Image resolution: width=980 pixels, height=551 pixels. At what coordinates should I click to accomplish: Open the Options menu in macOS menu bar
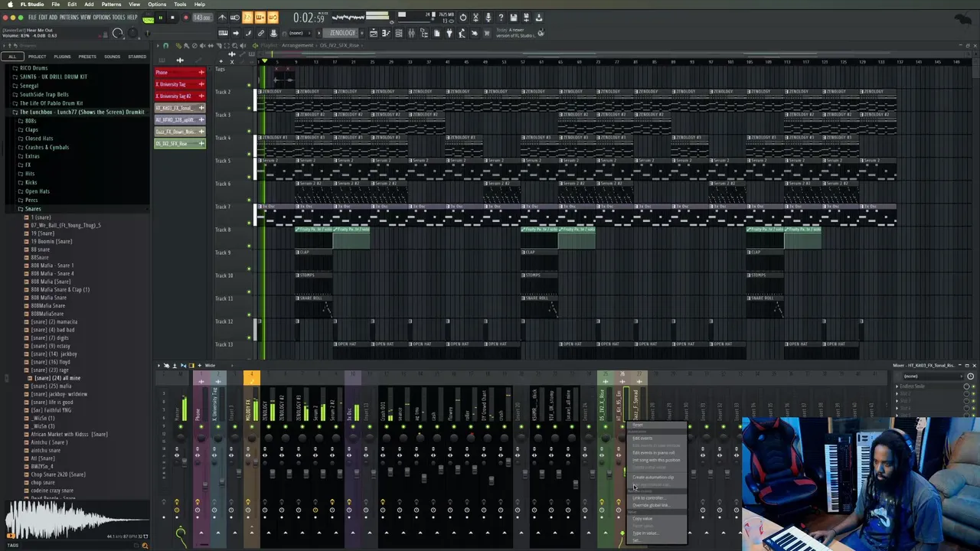click(157, 5)
